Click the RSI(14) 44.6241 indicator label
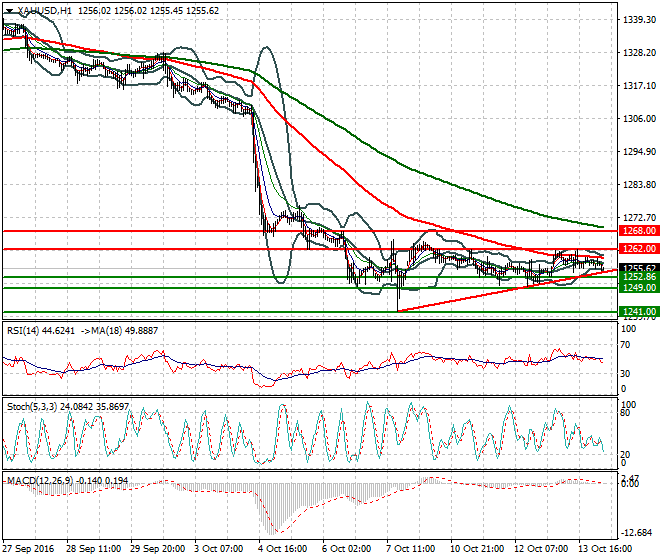Screen dimensions: 660x560 coord(41,331)
